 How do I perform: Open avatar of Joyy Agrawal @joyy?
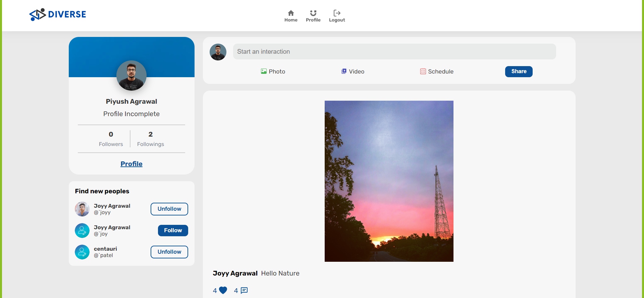point(82,209)
